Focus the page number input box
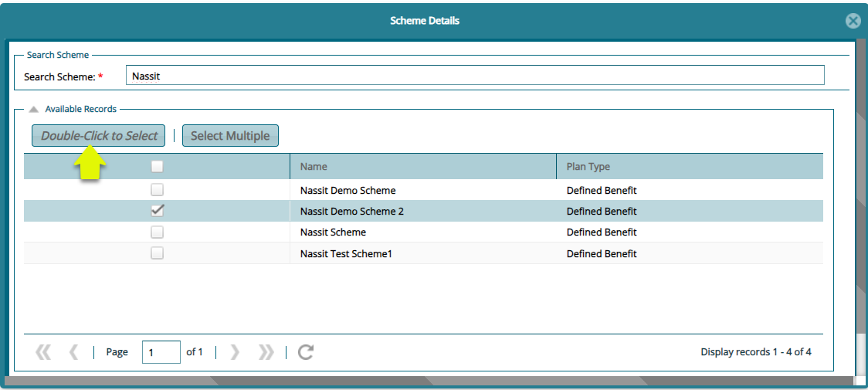868x390 pixels. tap(161, 352)
